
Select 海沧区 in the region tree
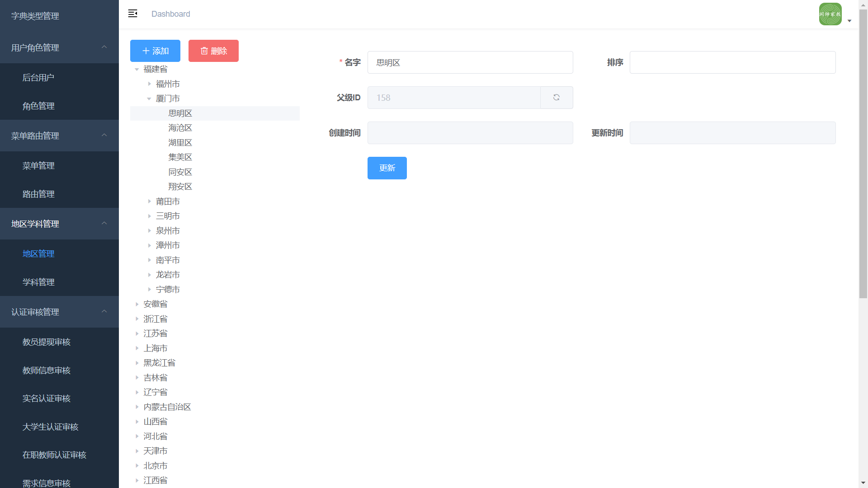tap(180, 128)
